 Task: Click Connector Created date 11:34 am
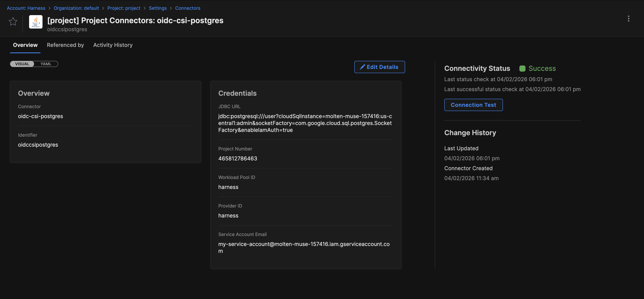(471, 178)
